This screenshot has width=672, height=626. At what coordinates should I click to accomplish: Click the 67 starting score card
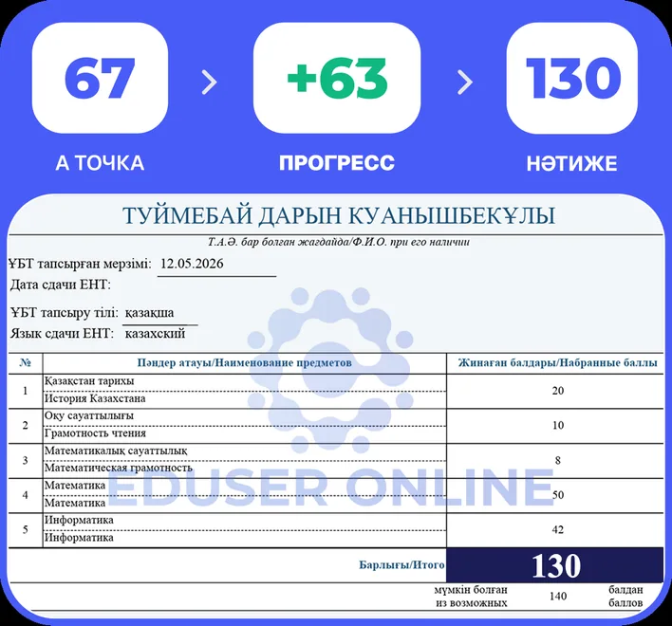(100, 78)
